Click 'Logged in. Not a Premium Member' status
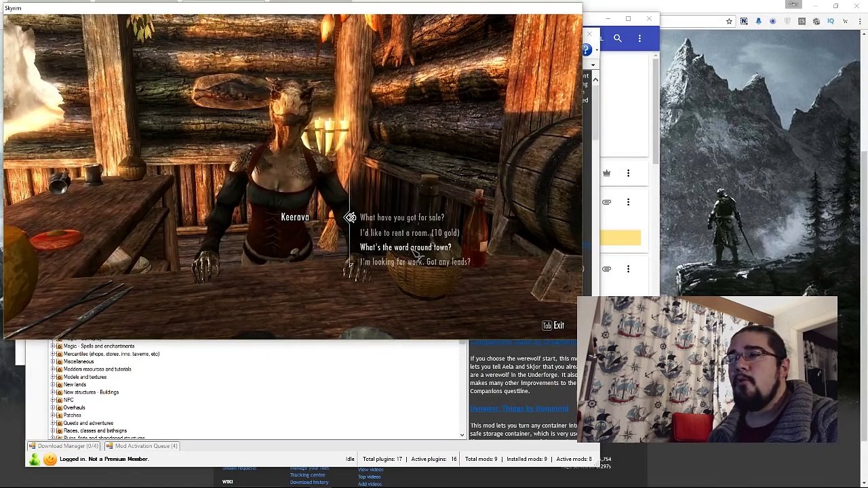 [x=104, y=459]
